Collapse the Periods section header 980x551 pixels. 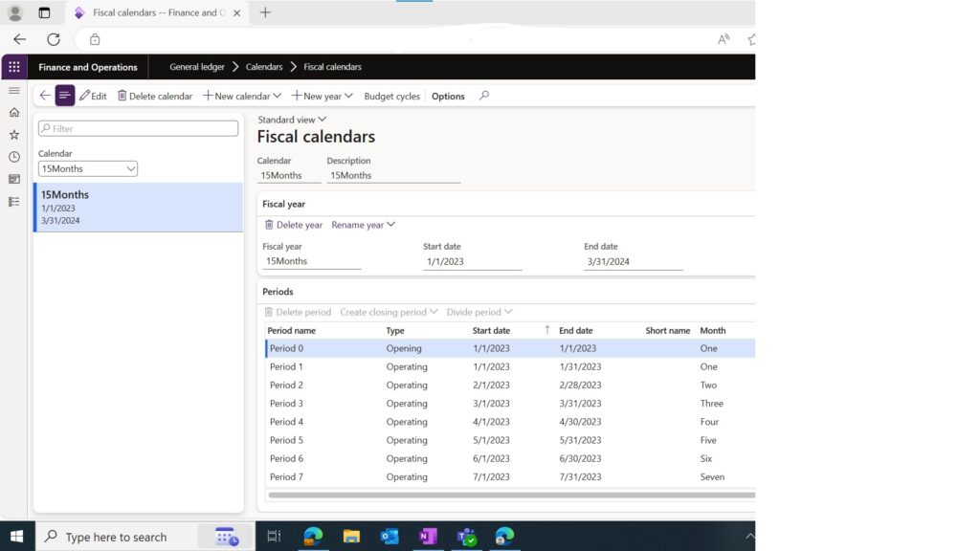(x=278, y=292)
